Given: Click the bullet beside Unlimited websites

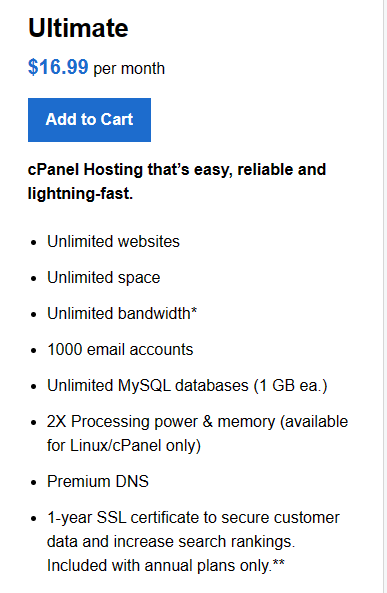Looking at the screenshot, I should (x=34, y=243).
